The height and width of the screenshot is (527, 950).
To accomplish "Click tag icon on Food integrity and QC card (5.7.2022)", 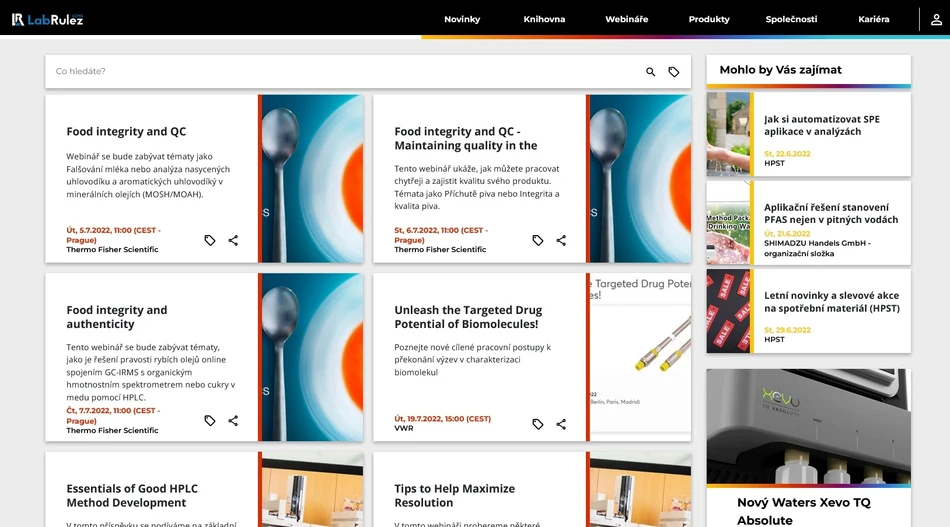I will coord(210,240).
